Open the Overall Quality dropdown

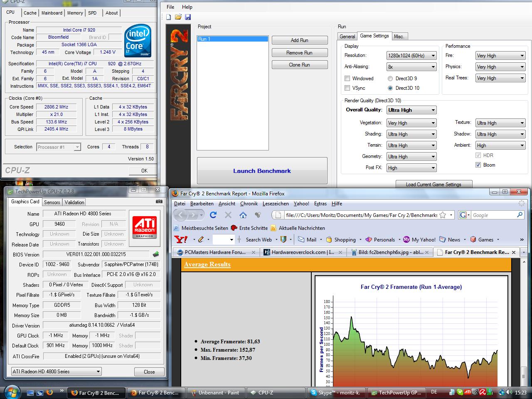coord(411,110)
